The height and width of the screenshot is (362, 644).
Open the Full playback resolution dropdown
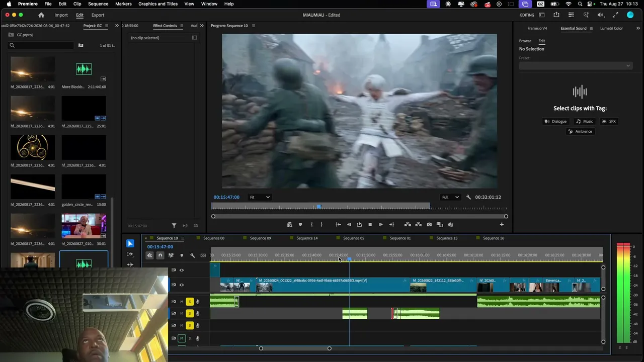(x=450, y=197)
